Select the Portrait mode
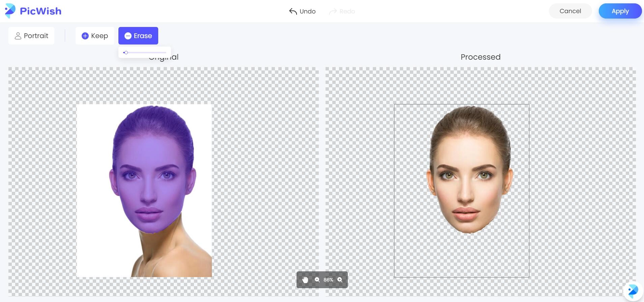Image resolution: width=644 pixels, height=302 pixels. pyautogui.click(x=31, y=36)
